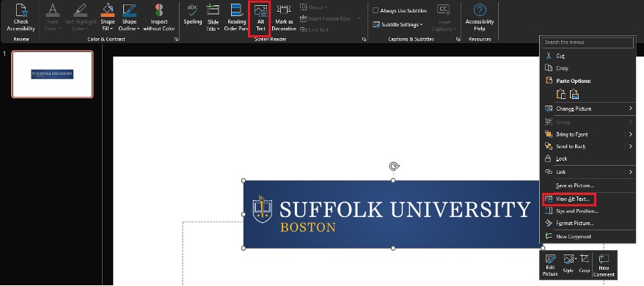Viewport: 644px width, 286px height.
Task: Choose Send to Back
Action: [x=588, y=146]
